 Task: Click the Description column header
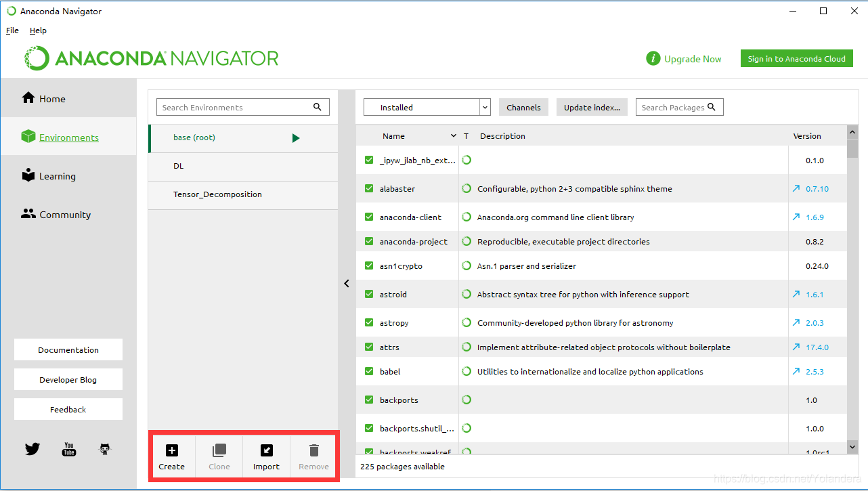point(502,136)
